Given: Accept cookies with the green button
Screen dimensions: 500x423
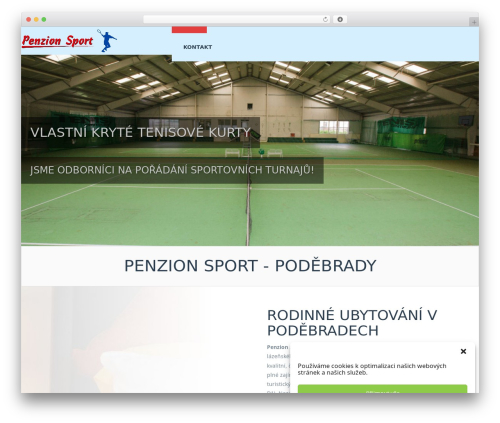Looking at the screenshot, I should tap(382, 389).
